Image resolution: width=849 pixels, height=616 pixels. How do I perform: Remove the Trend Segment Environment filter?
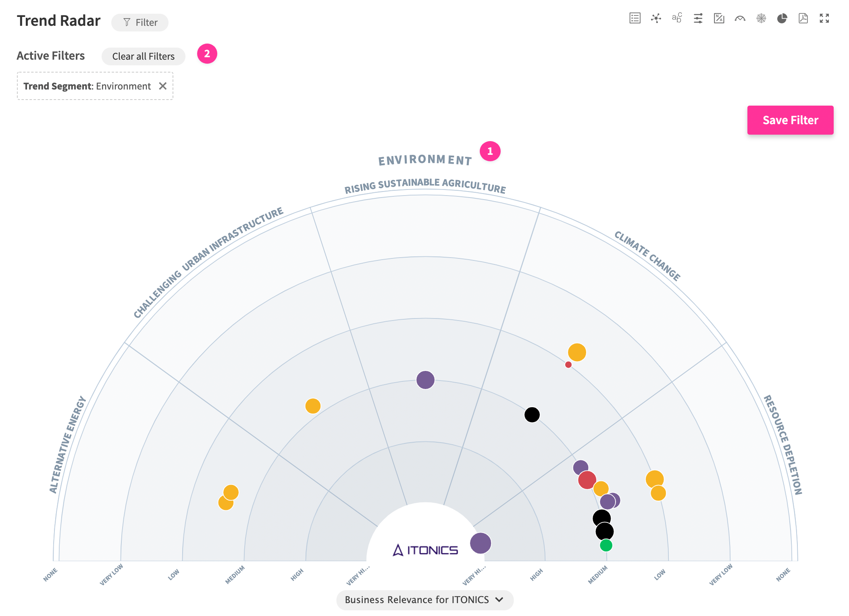163,86
